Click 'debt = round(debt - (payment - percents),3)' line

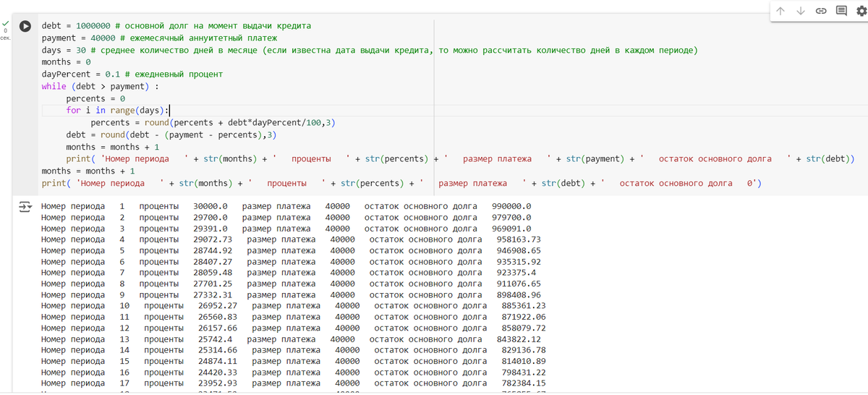point(172,135)
